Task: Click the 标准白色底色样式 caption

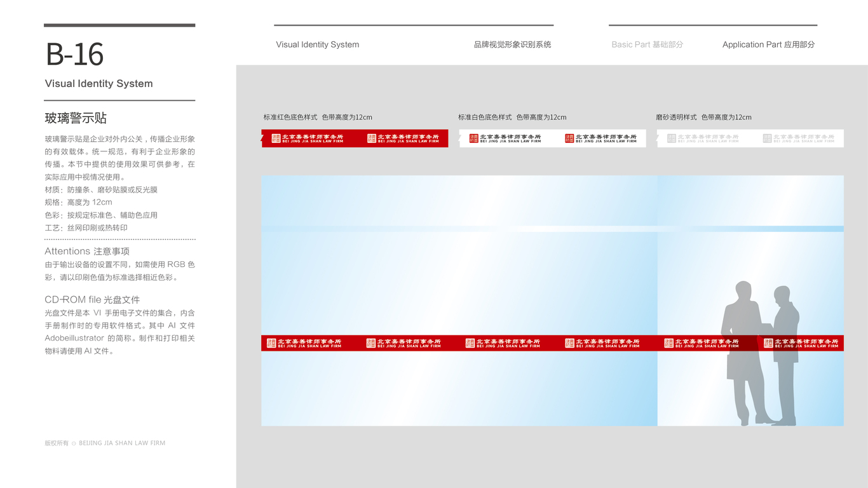Action: click(485, 118)
